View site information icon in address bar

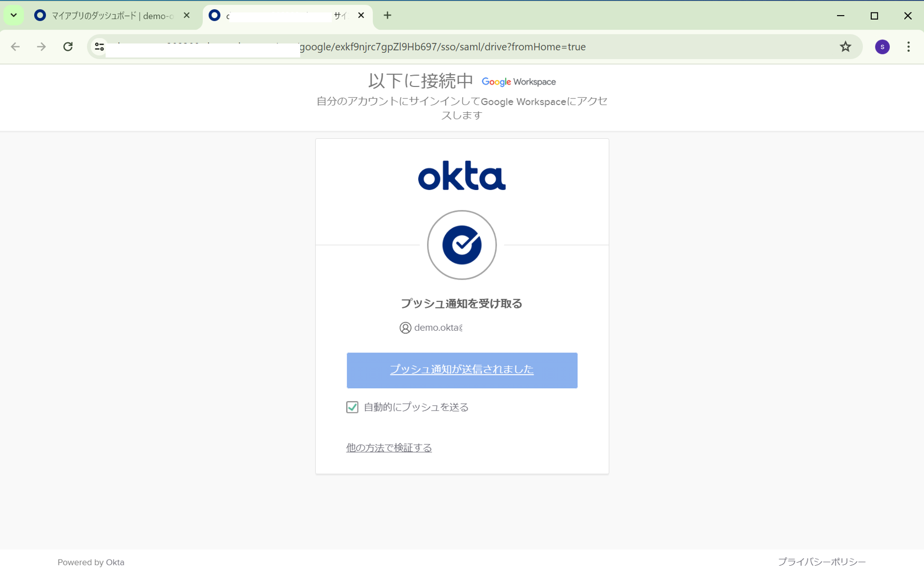(x=99, y=47)
